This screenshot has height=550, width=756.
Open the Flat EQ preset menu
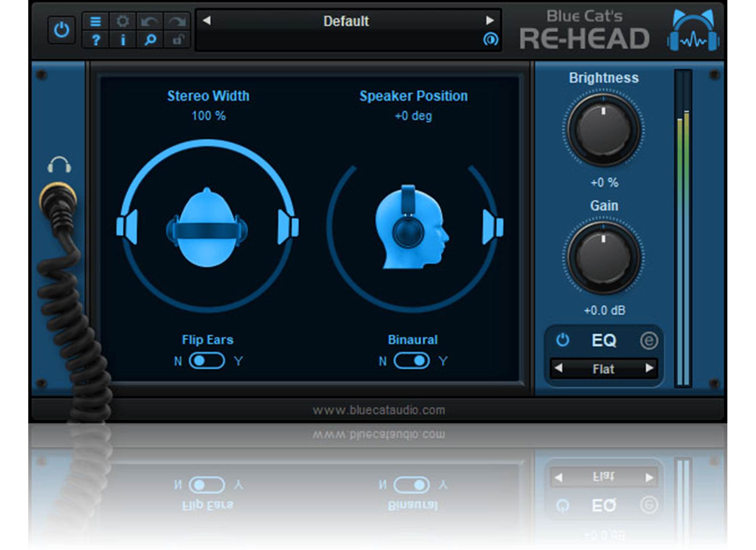click(x=604, y=369)
